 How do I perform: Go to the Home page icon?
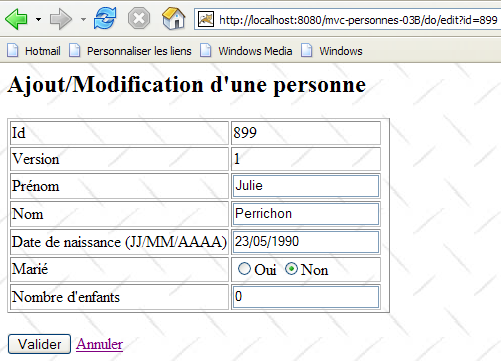coord(173,18)
